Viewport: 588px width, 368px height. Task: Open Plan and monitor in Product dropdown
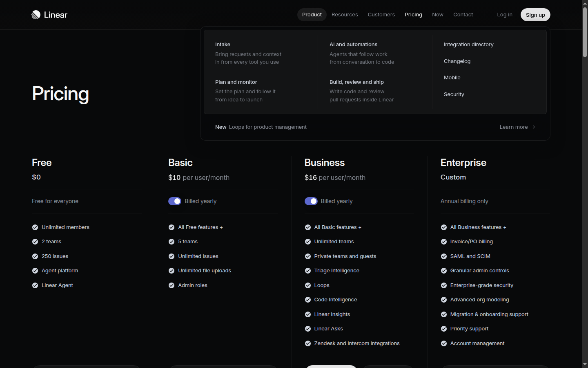point(245,91)
